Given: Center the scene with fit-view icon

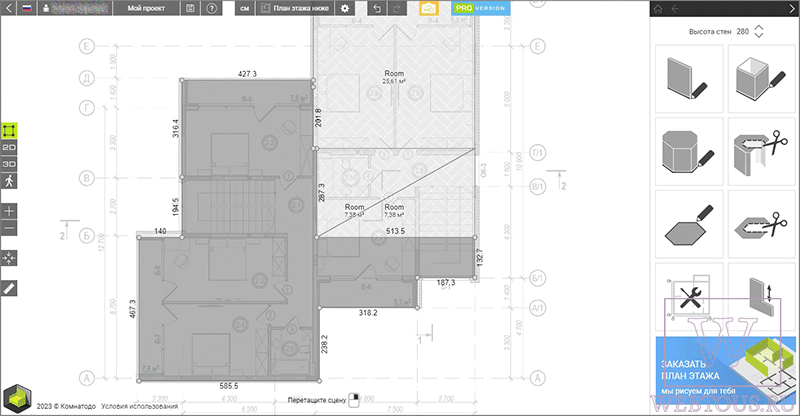Looking at the screenshot, I should pos(9,258).
